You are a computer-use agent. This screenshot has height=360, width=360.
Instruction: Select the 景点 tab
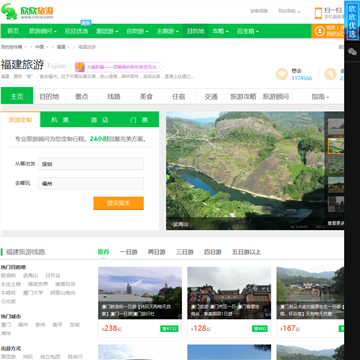(x=82, y=97)
